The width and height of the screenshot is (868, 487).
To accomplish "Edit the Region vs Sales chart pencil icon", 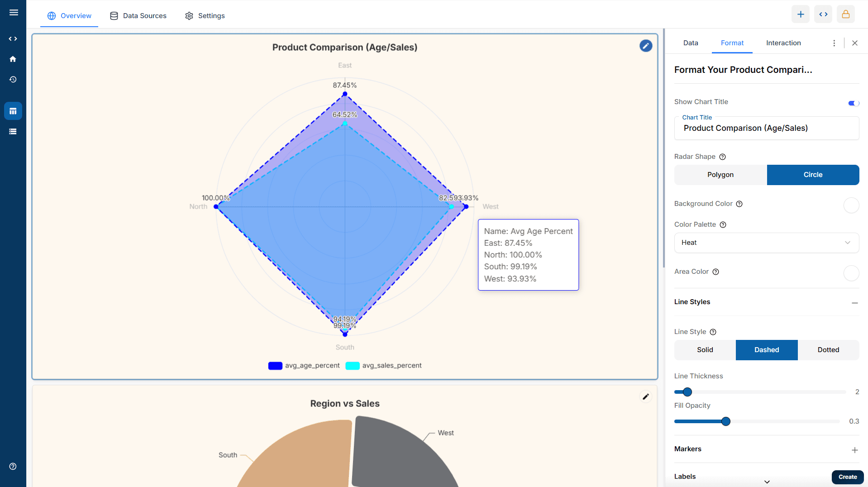I will point(646,397).
